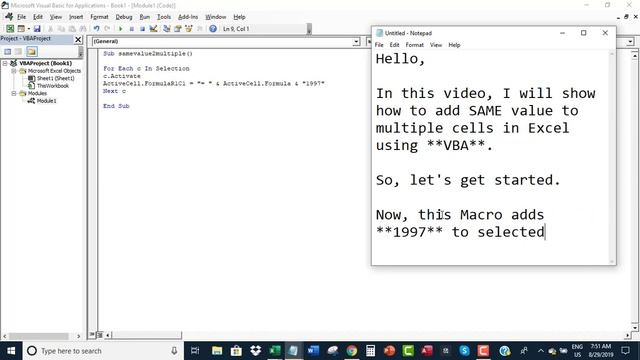Screen dimensions: 640x360
Task: Collapse the VBAProject (Book1) tree node
Action: click(5, 63)
